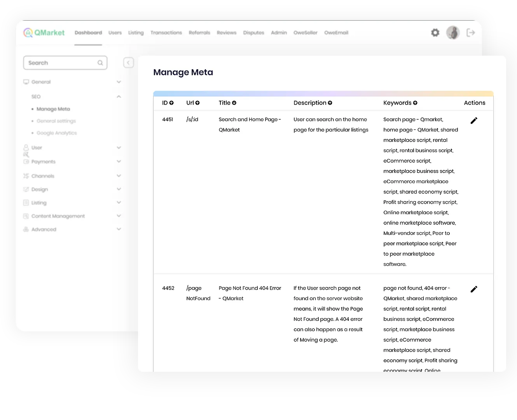Edit meta entry 4451 with pencil icon
This screenshot has width=517, height=420.
point(474,121)
